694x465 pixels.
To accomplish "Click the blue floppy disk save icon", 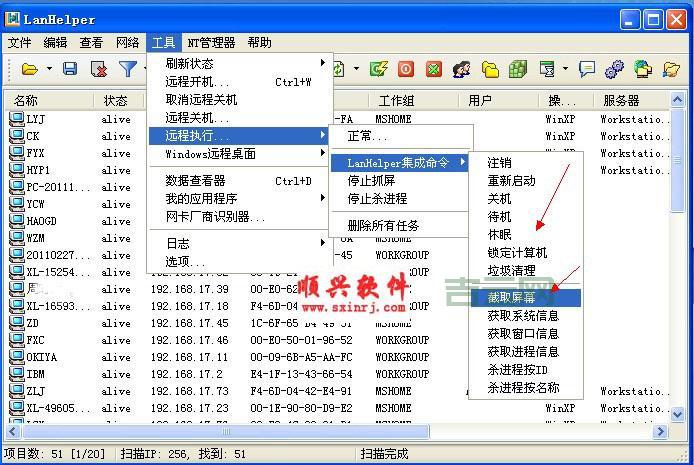I will click(x=70, y=69).
